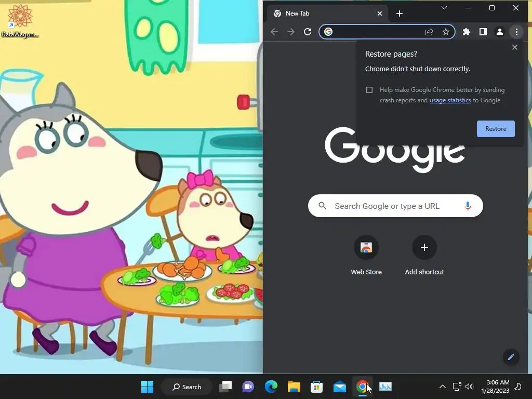The width and height of the screenshot is (532, 399).
Task: Customize Chrome with the pencil button
Action: 511,357
